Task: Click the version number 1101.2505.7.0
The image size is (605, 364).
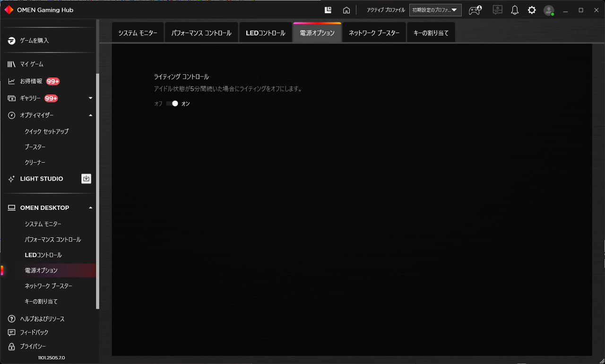Action: point(52,358)
